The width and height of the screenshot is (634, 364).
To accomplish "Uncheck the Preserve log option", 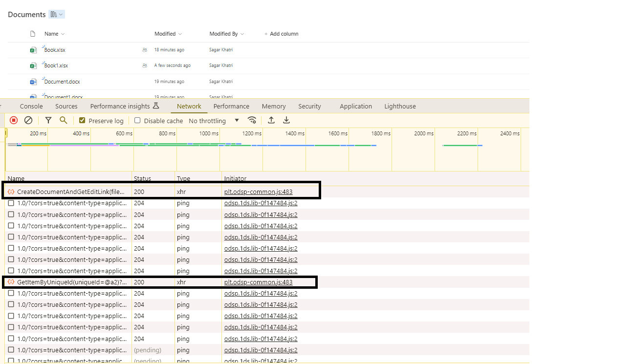I will pos(82,120).
